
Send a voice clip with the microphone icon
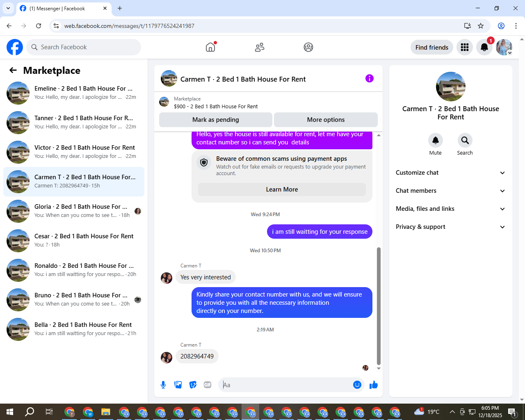[x=163, y=385]
